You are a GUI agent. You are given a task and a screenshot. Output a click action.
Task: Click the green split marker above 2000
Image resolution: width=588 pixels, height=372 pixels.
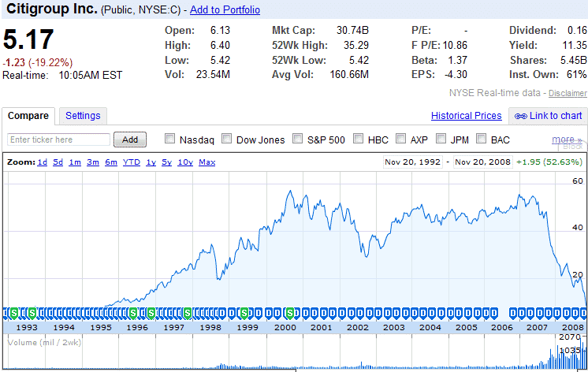[x=289, y=312]
